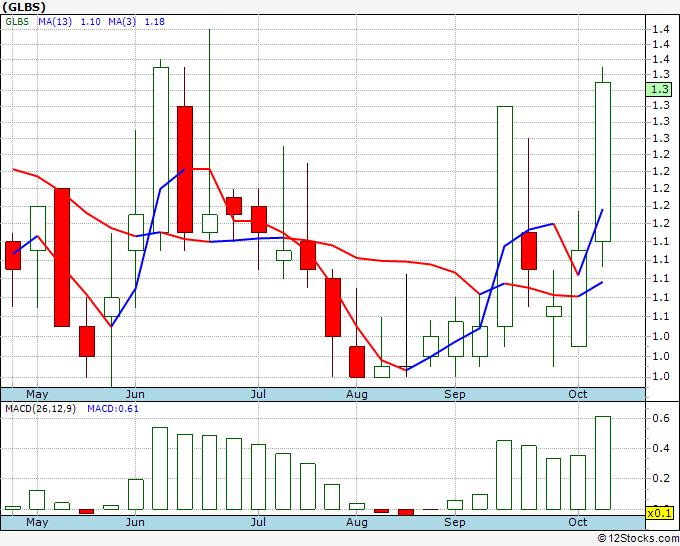Select the MA(3) legend label

coord(122,22)
